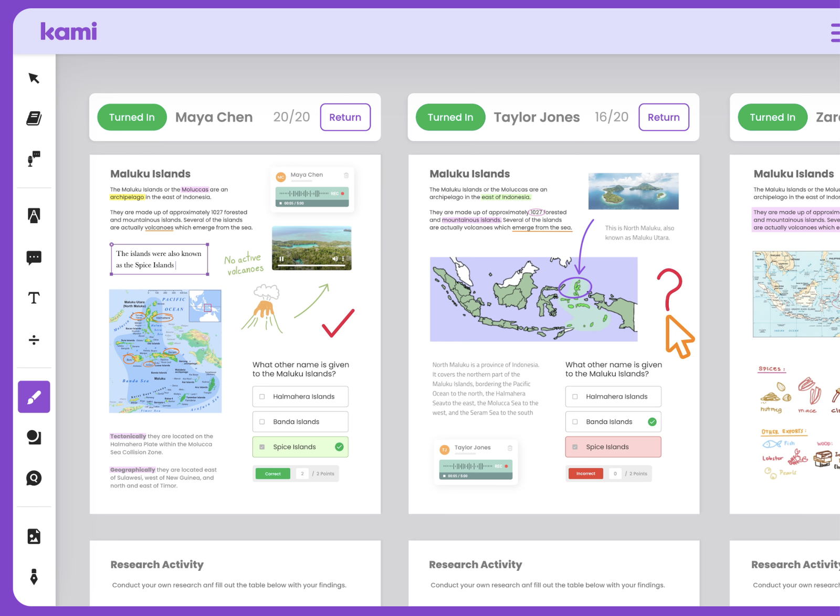Viewport: 840px width, 616px height.
Task: Check Banda Islands option on Maya's document
Action: click(261, 421)
